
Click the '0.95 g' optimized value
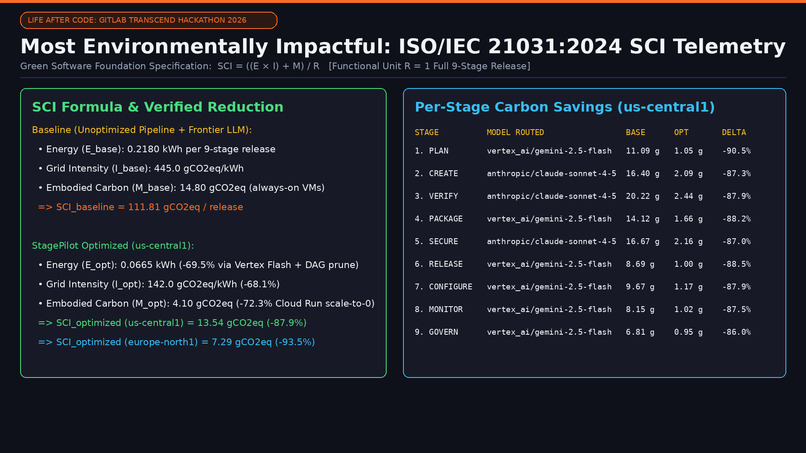pos(688,332)
